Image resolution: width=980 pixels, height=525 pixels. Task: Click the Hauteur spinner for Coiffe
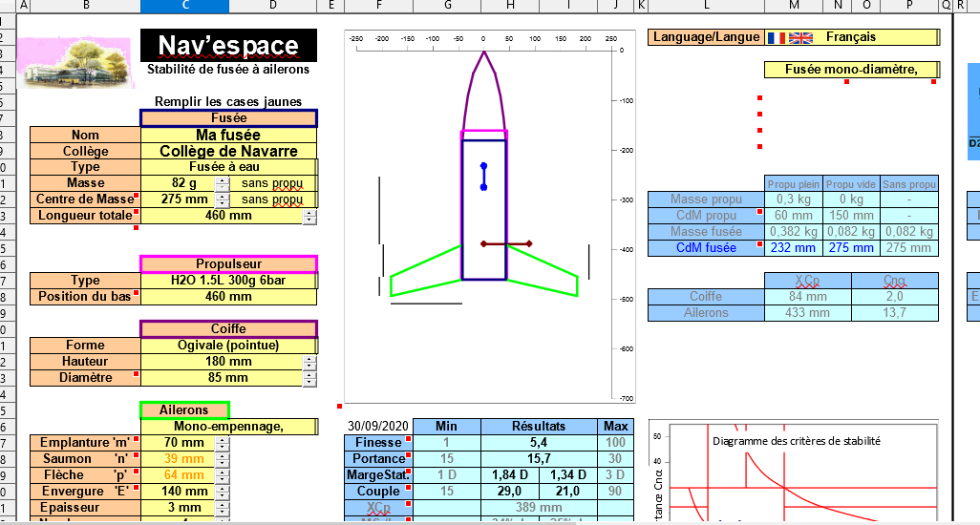pyautogui.click(x=309, y=362)
